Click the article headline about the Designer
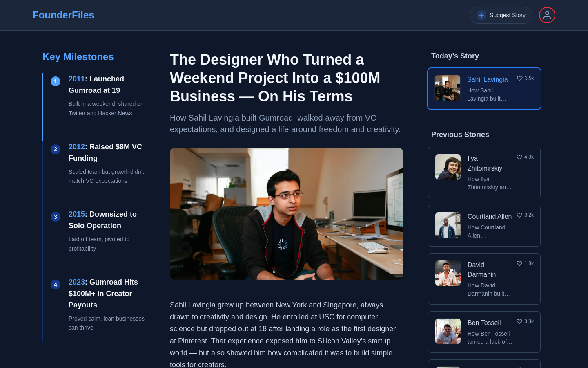The image size is (588, 368). coord(275,78)
